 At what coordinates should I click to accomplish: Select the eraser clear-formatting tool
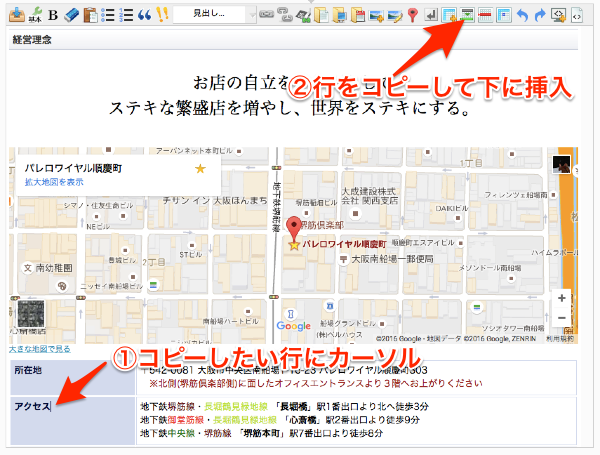click(72, 15)
